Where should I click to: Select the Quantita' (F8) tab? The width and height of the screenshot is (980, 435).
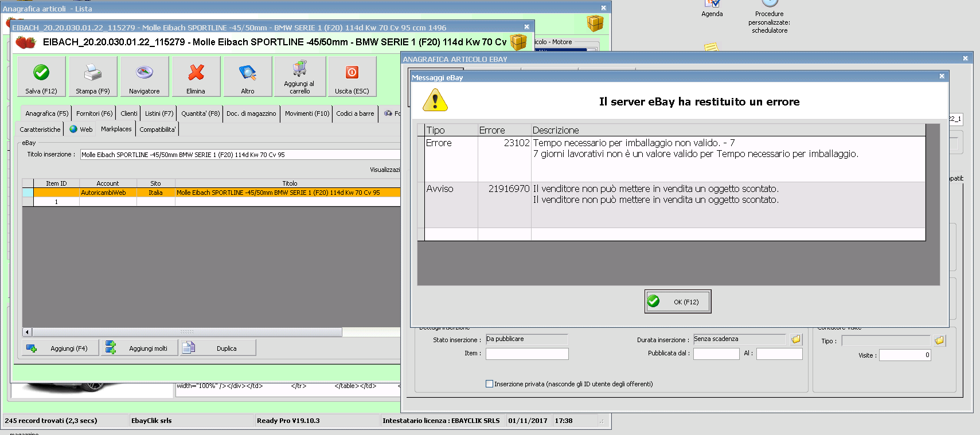click(x=200, y=113)
